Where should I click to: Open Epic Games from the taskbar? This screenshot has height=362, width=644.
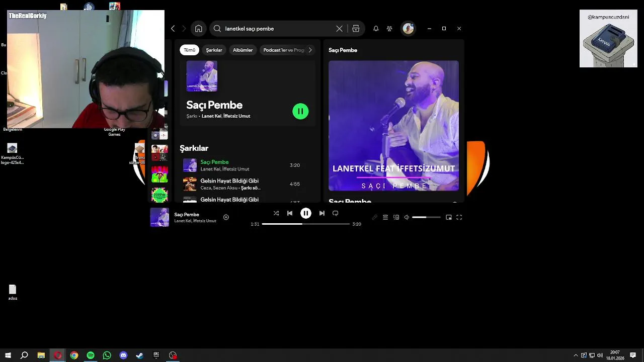pos(156,355)
